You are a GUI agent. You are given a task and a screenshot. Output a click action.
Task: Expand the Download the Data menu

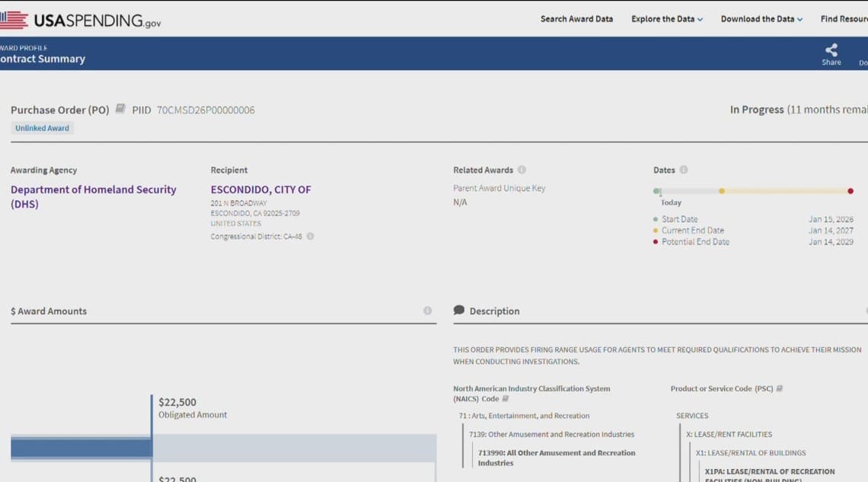tap(761, 19)
